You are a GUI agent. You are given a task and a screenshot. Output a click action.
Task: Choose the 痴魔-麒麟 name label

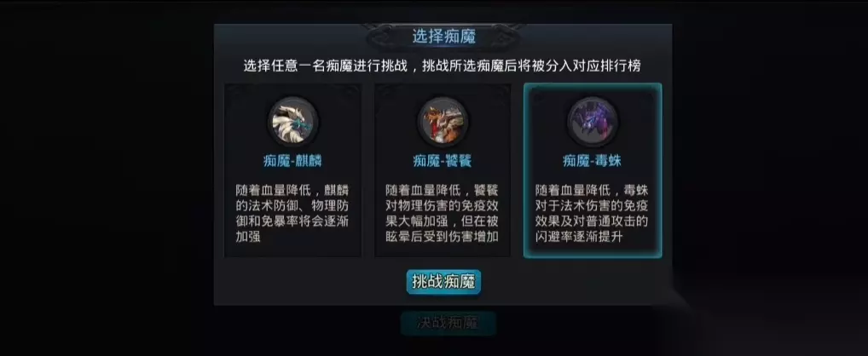pos(292,162)
